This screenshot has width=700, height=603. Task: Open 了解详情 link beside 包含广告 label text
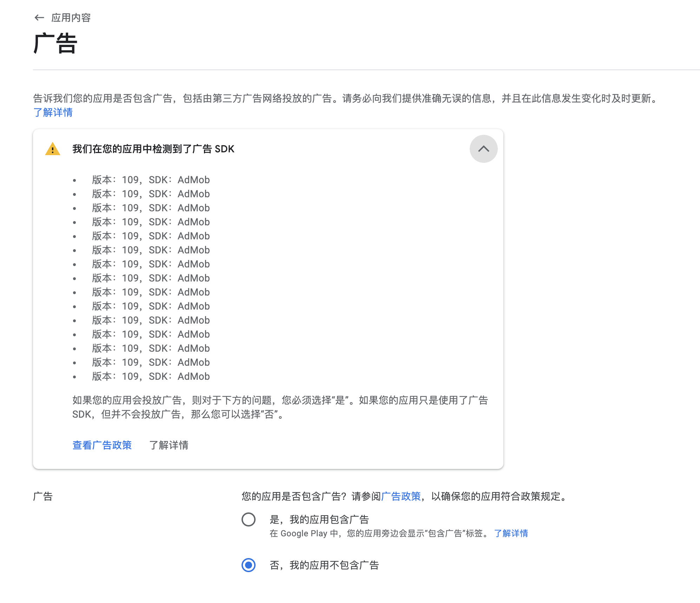click(x=511, y=534)
